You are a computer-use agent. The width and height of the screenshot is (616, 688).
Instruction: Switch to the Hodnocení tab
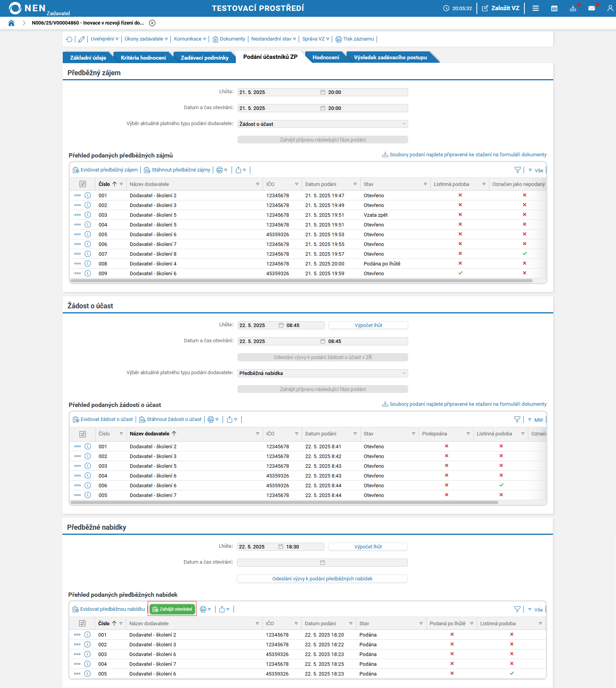coord(326,57)
